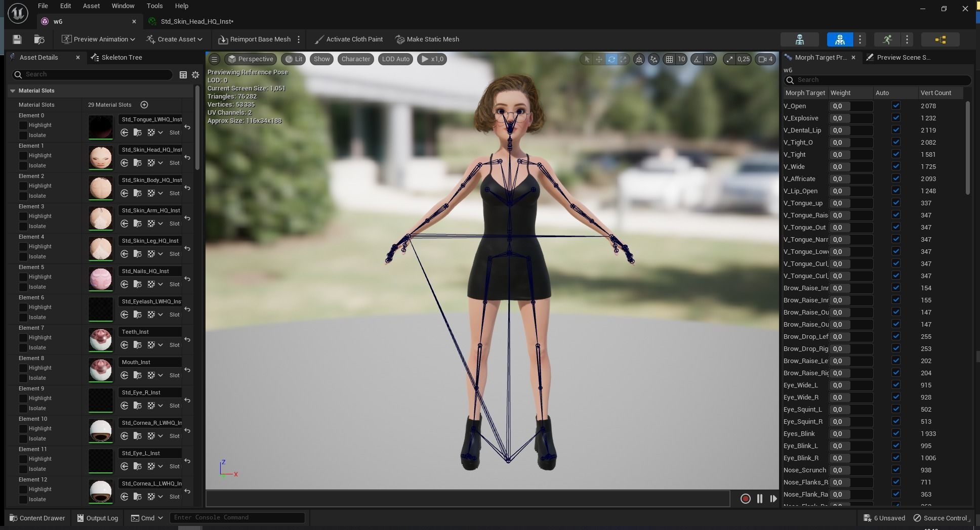Open Animation editor mode (running figure icon)
The image size is (980, 530).
click(x=887, y=39)
